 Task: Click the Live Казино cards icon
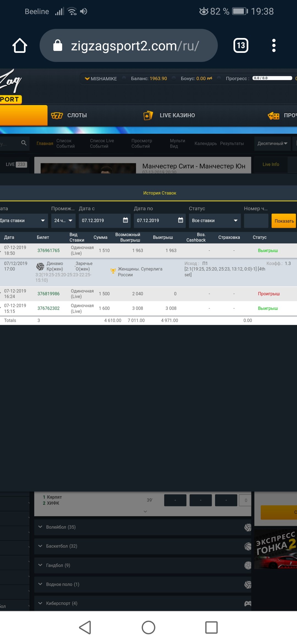point(148,116)
